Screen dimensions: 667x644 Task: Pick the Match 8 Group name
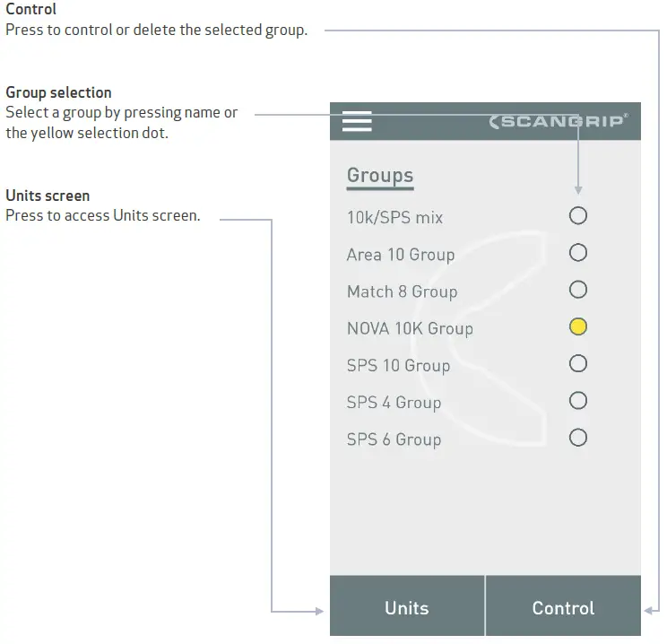point(402,292)
